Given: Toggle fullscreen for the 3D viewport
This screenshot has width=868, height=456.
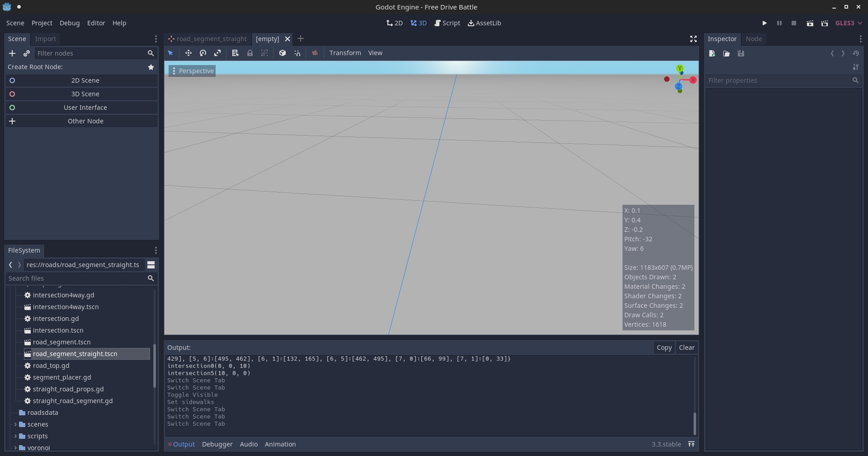Looking at the screenshot, I should coord(693,39).
